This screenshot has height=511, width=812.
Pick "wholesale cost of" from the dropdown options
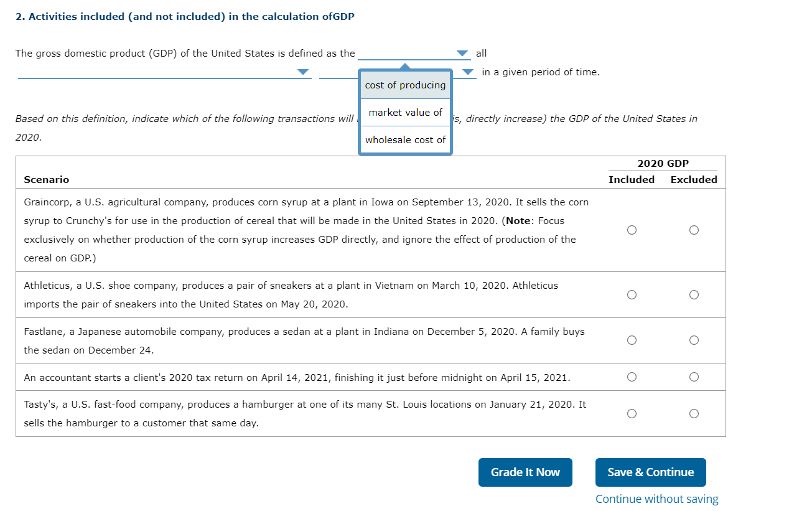tap(405, 139)
